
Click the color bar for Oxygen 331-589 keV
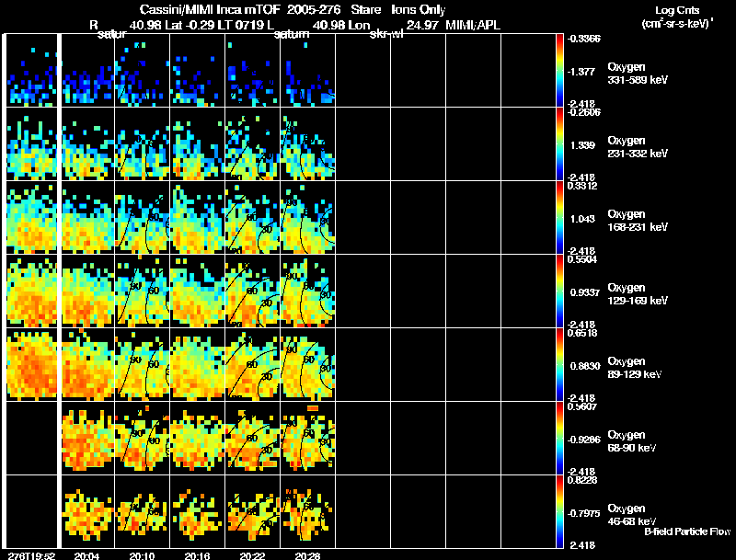(559, 71)
